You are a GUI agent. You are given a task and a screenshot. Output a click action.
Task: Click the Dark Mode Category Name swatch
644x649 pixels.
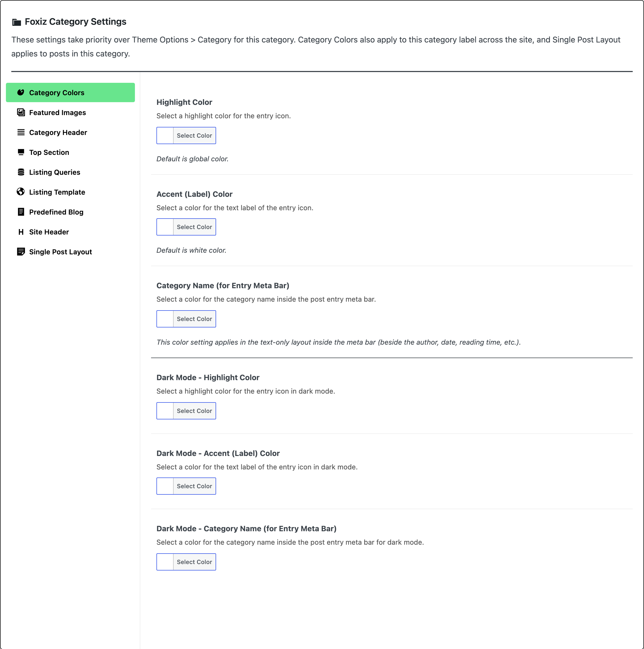(165, 562)
